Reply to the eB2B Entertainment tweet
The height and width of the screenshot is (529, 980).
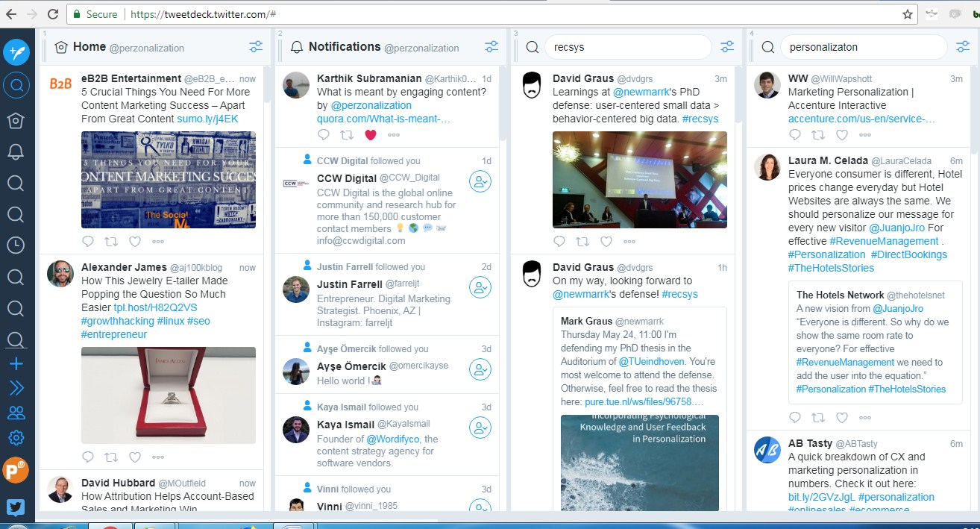coord(88,241)
